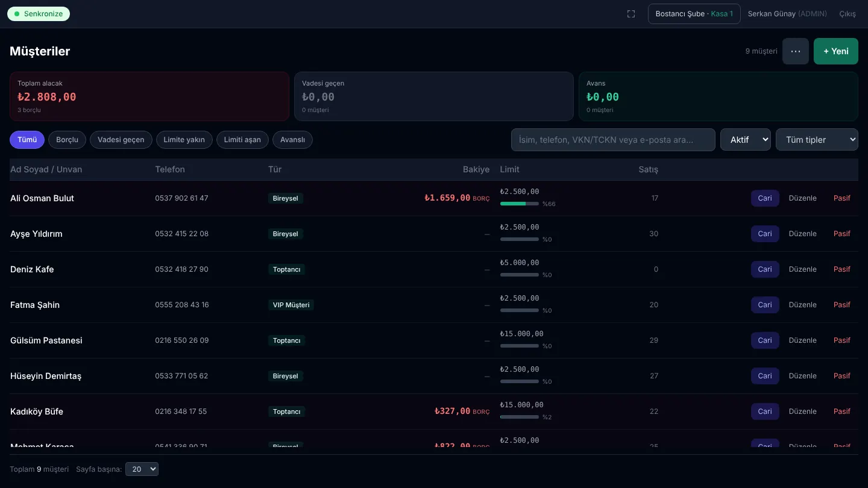Add new customer with + Yeni
This screenshot has height=488, width=868.
coord(836,51)
